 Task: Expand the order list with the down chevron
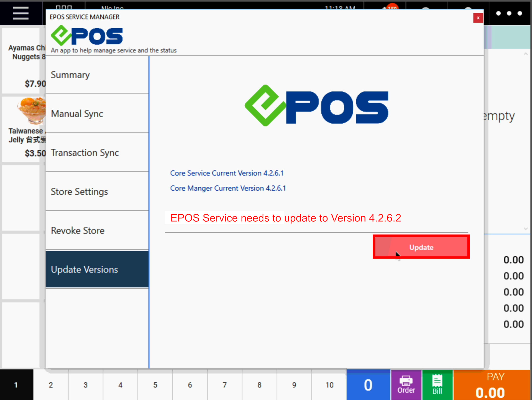tap(526, 228)
